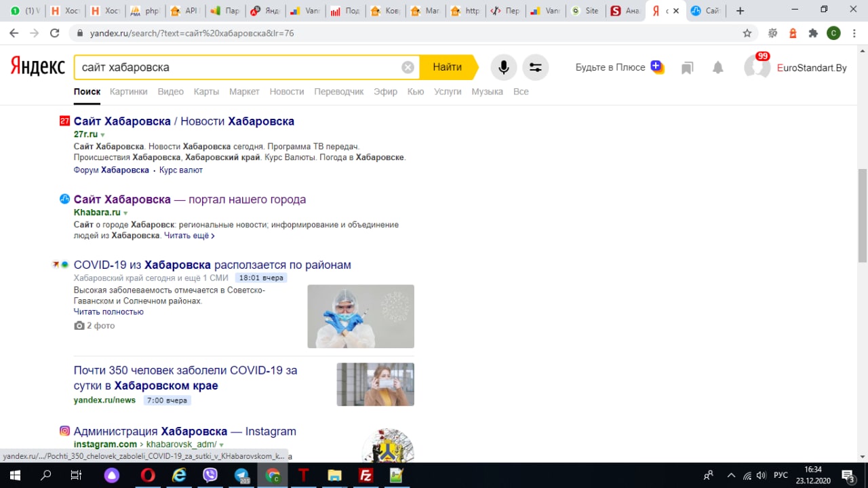Click the page vertical scrollbar thumb

[863, 215]
